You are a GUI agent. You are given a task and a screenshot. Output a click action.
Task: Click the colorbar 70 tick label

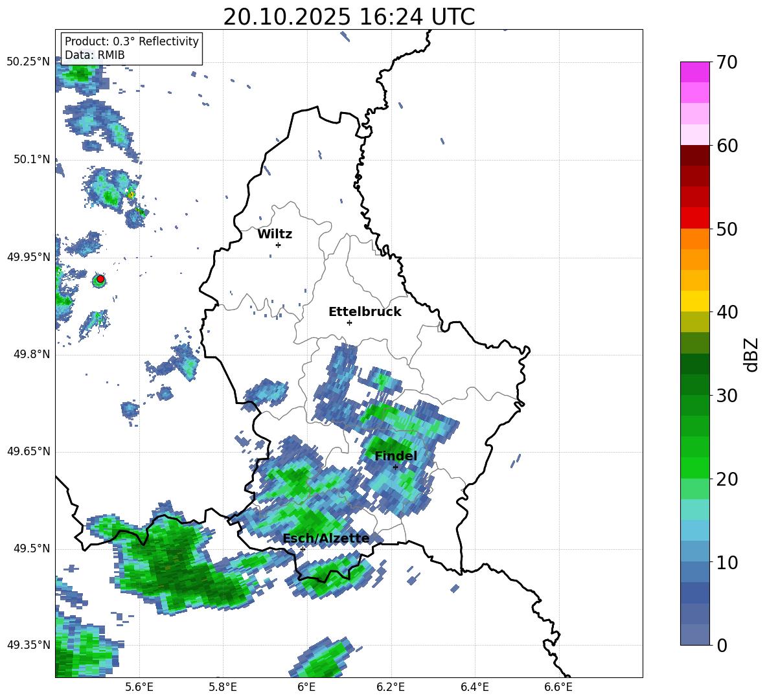click(x=727, y=62)
